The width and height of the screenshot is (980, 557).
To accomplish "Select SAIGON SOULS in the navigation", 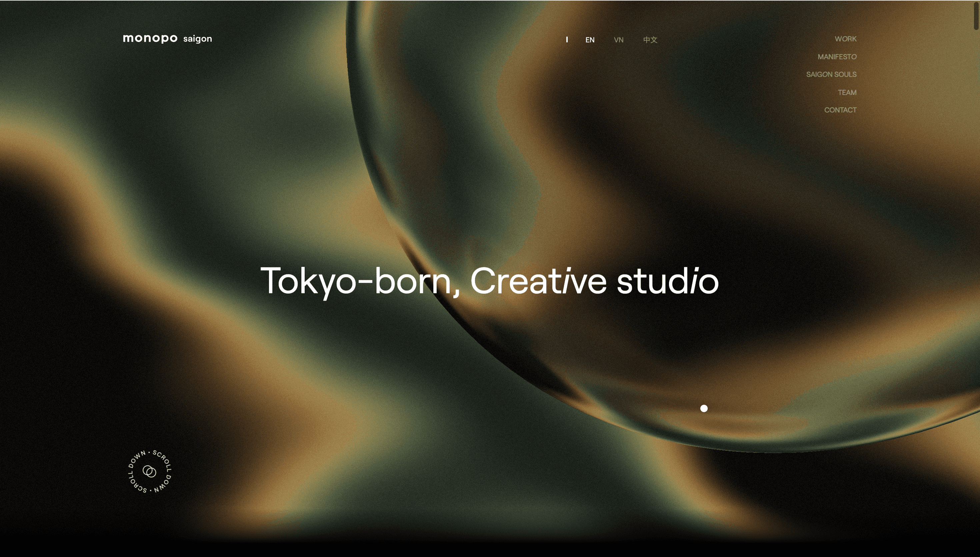I will [x=831, y=74].
